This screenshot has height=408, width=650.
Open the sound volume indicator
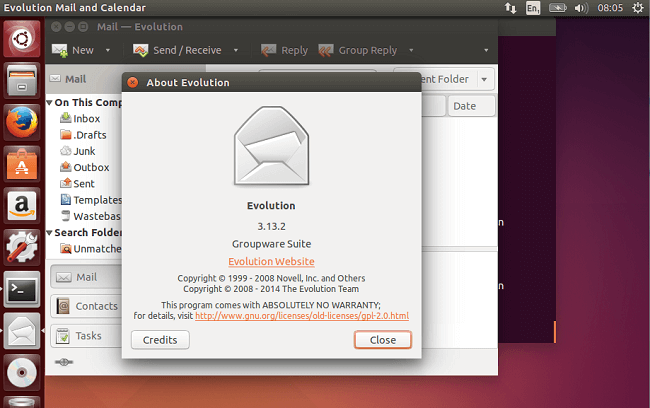point(581,8)
